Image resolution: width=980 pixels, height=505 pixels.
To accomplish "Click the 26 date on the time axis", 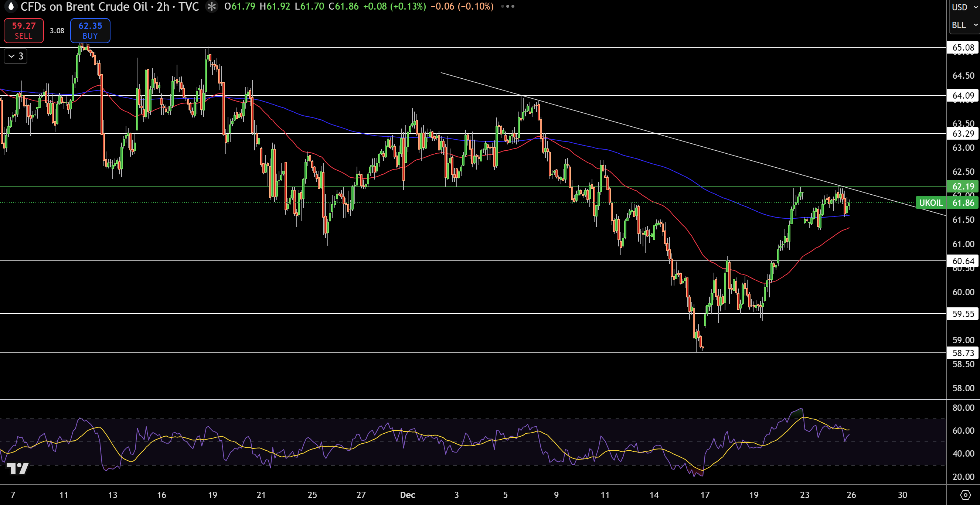I will 851,495.
